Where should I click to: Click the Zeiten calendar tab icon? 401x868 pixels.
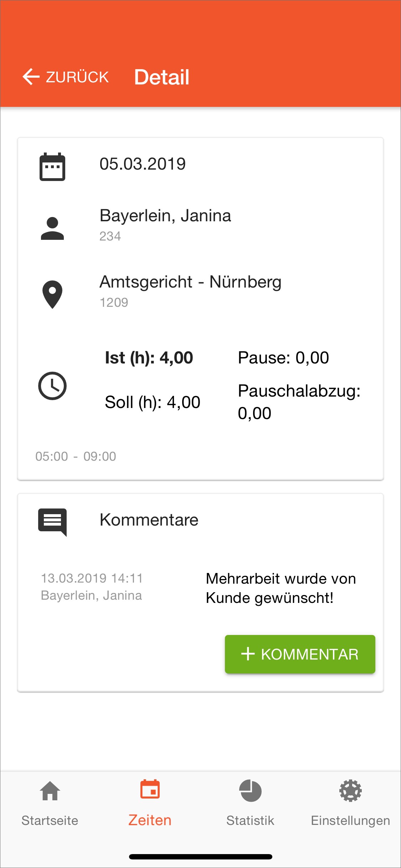[150, 790]
